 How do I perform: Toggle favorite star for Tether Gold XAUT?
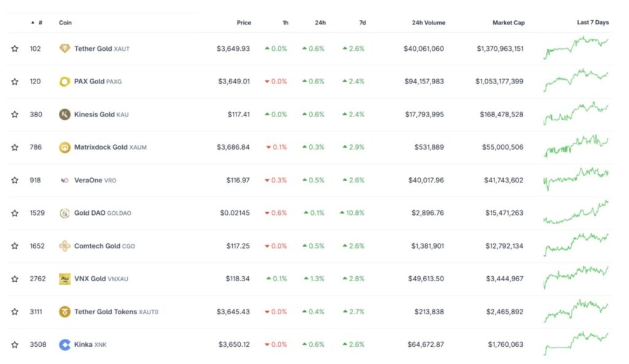(15, 48)
